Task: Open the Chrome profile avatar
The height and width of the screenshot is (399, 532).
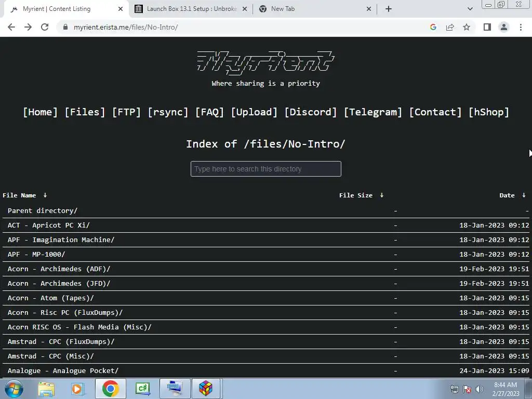Action: pos(504,27)
